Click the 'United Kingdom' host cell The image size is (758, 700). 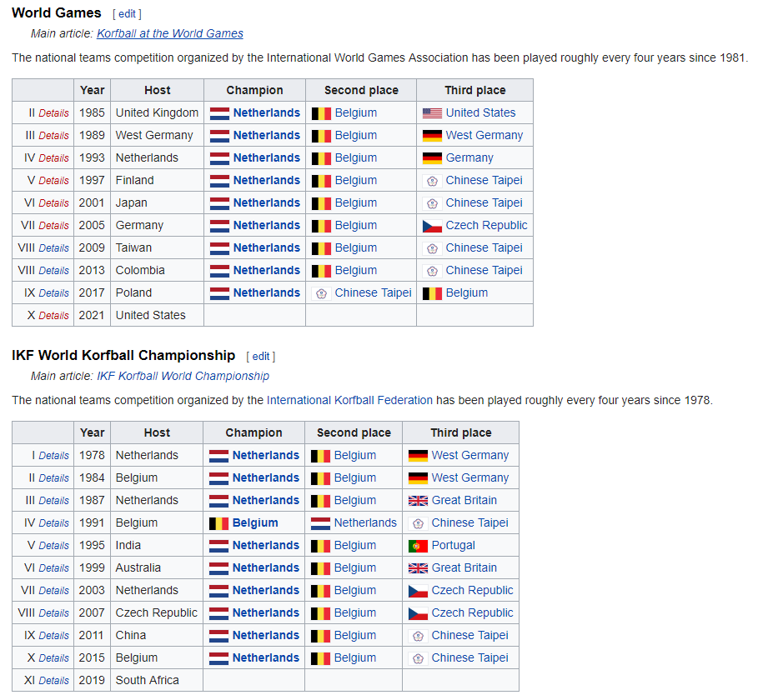(x=157, y=112)
